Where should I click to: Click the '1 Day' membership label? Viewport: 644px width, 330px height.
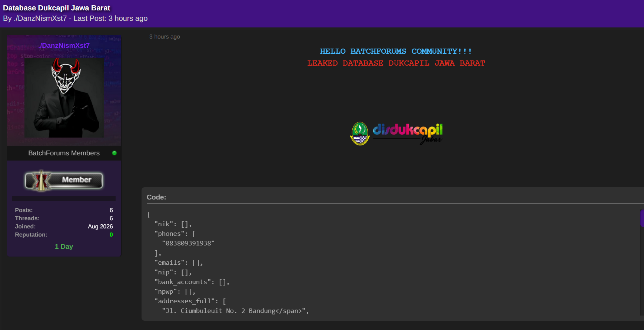(x=64, y=247)
